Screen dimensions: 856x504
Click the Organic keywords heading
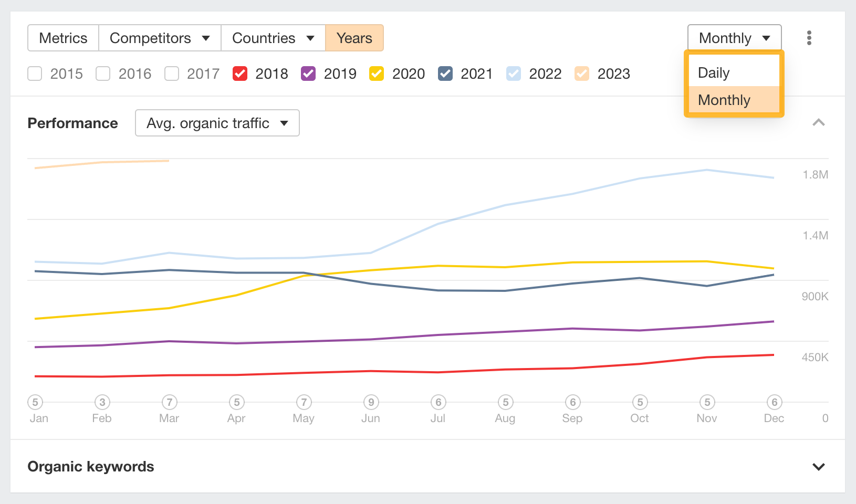[91, 467]
